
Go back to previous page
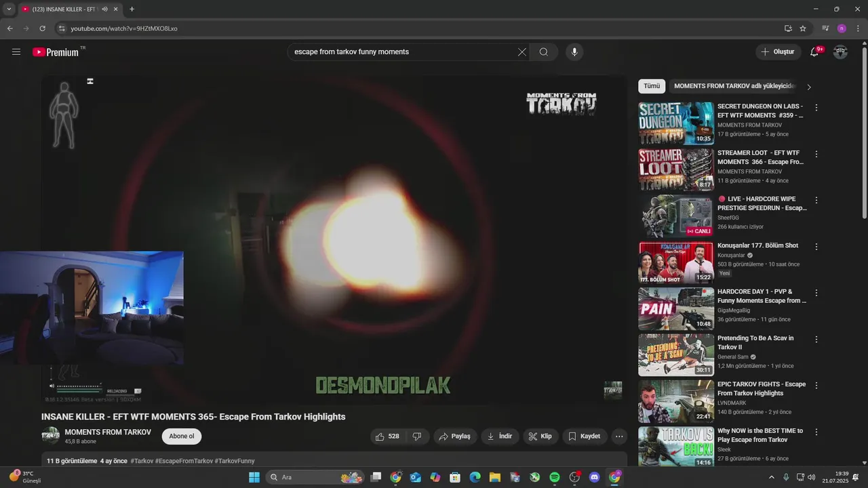pyautogui.click(x=9, y=28)
